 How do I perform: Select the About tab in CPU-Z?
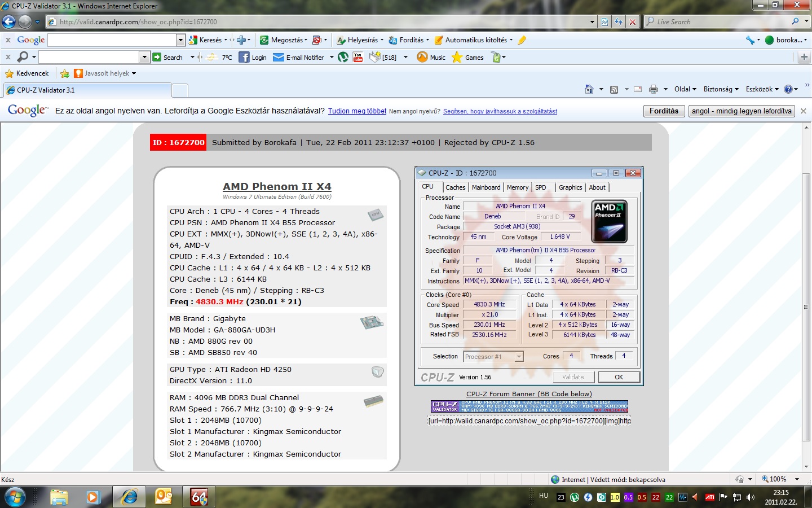[597, 187]
